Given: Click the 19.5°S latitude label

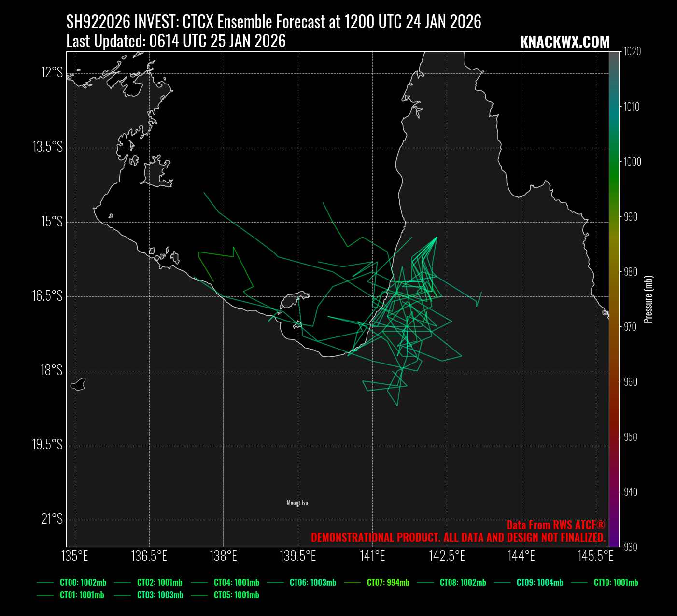Looking at the screenshot, I should 47,445.
